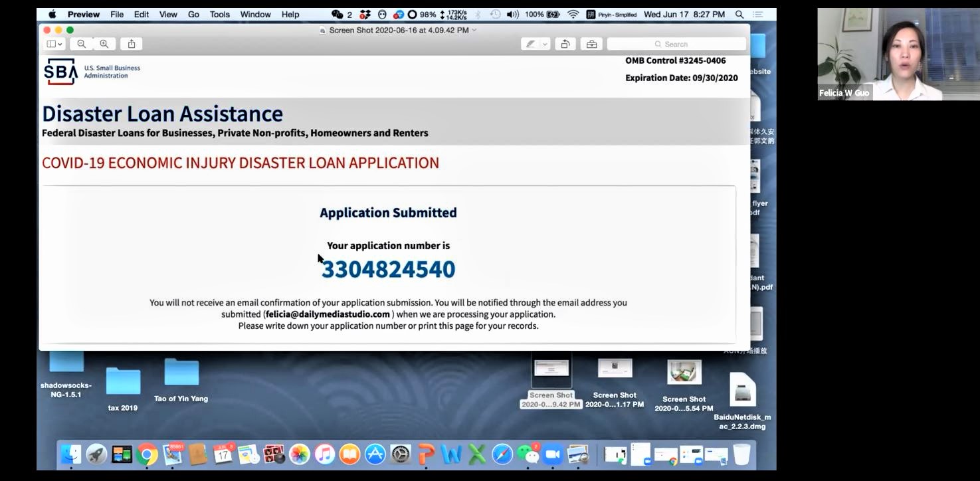This screenshot has width=980, height=481.
Task: Click the Time Machine menu bar icon
Action: point(496,14)
